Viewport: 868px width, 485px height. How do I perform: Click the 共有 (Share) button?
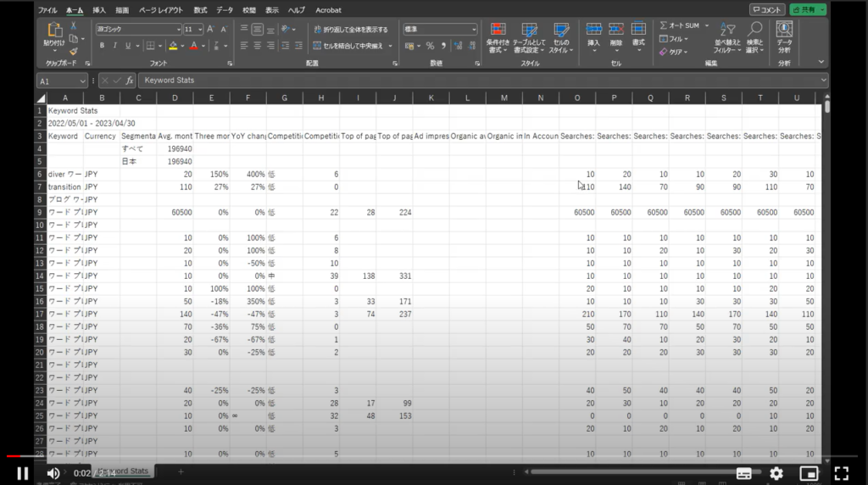point(807,10)
